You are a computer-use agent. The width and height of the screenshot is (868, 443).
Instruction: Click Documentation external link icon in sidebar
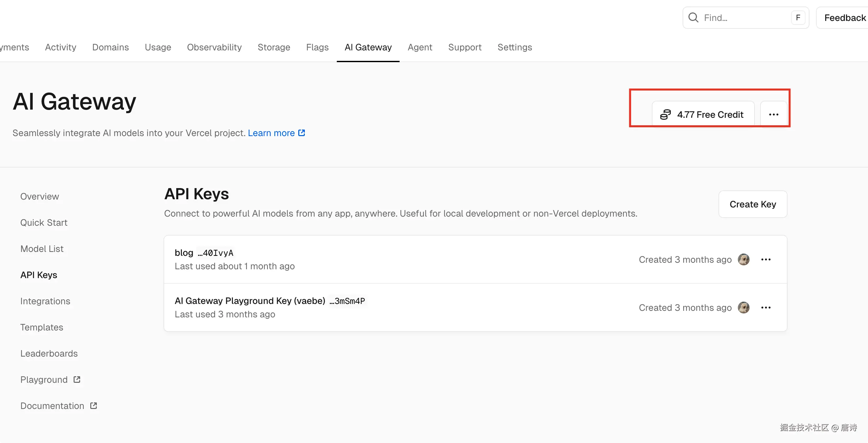tap(94, 406)
